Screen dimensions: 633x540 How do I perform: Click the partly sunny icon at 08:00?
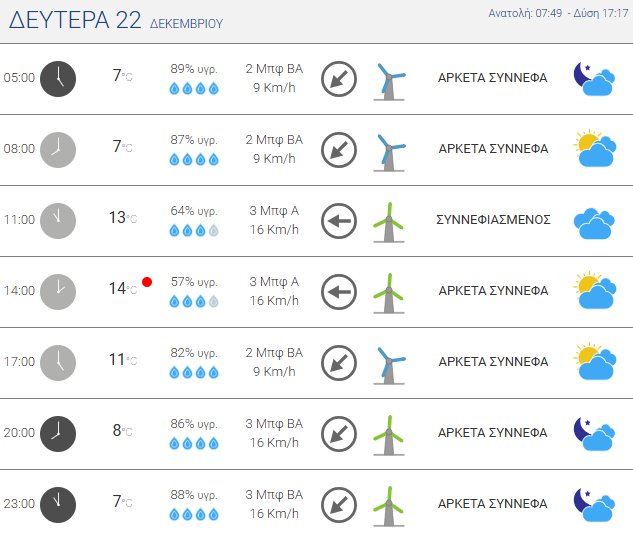[x=594, y=150]
